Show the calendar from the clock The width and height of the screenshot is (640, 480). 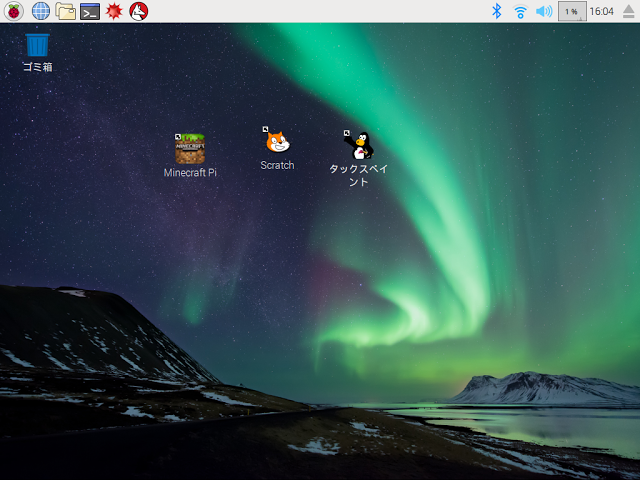tap(602, 11)
